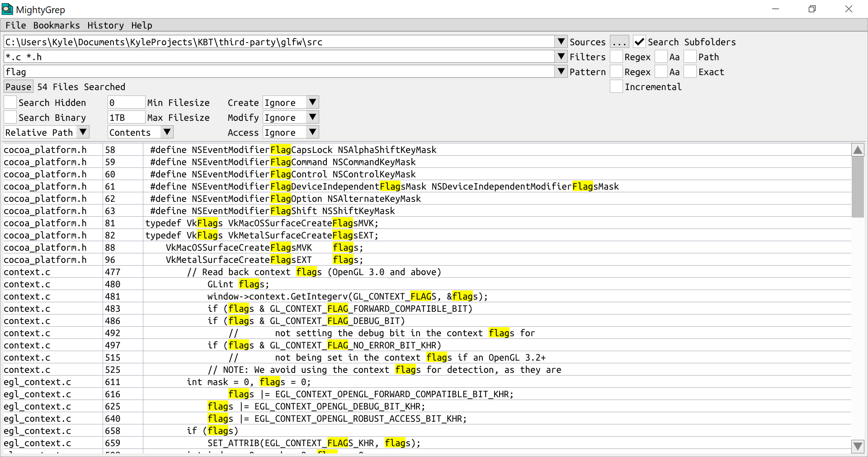Screen dimensions: 868x457
Task: Select egl_context.c line 640 ROBUST_ACCESS result
Action: [x=427, y=419]
